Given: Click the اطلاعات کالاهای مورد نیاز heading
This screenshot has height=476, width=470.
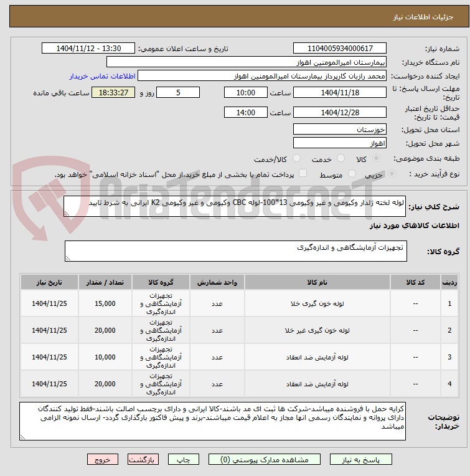Looking at the screenshot, I should click(414, 226).
